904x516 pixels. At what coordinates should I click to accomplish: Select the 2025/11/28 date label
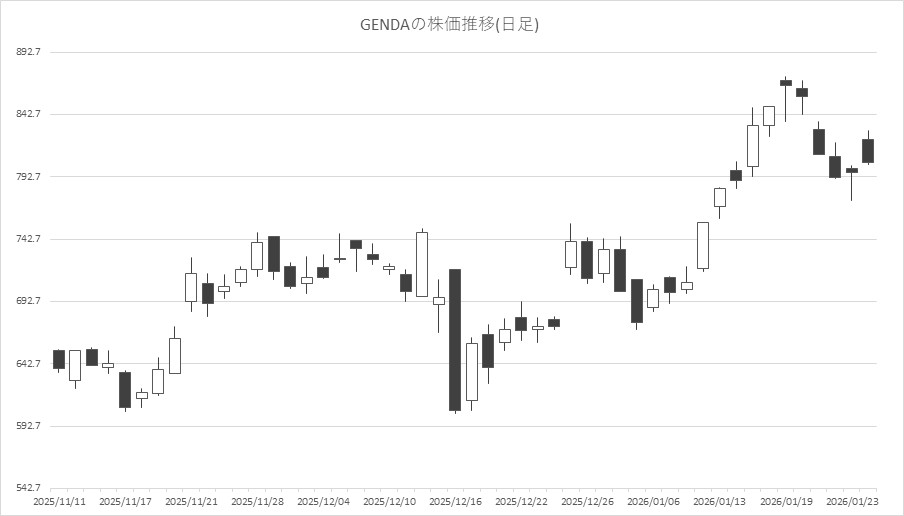pos(257,501)
